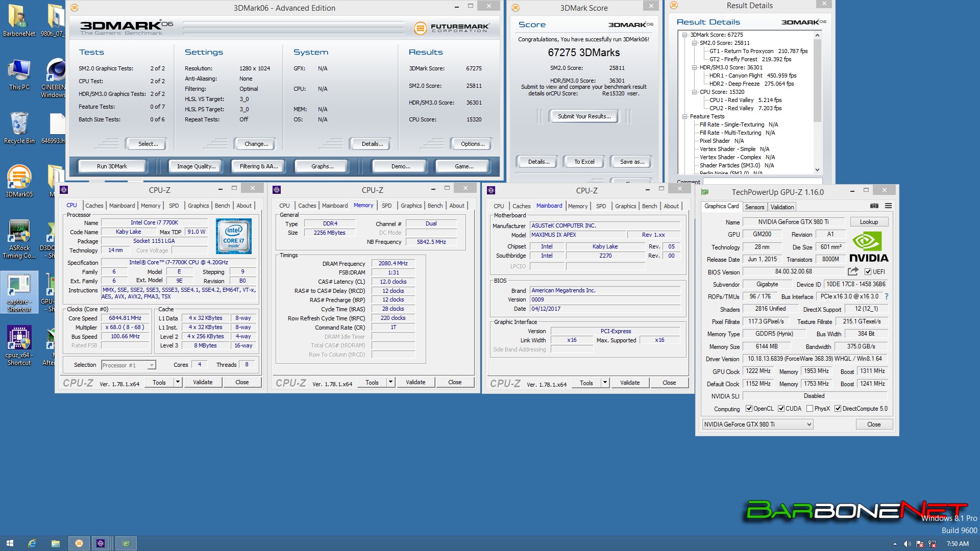Screen dimensions: 980x551
Task: Open Bench tab in the leftmost CPU-Z window
Action: click(222, 206)
